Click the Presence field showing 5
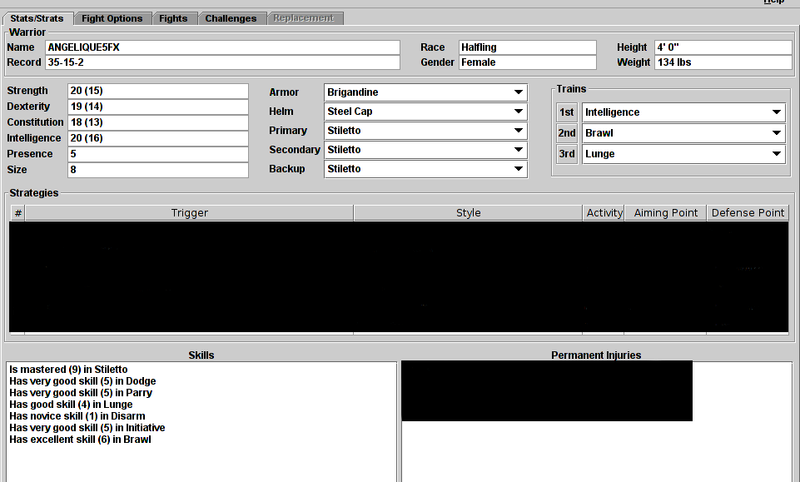Viewport: 800px width, 482px height. 158,154
